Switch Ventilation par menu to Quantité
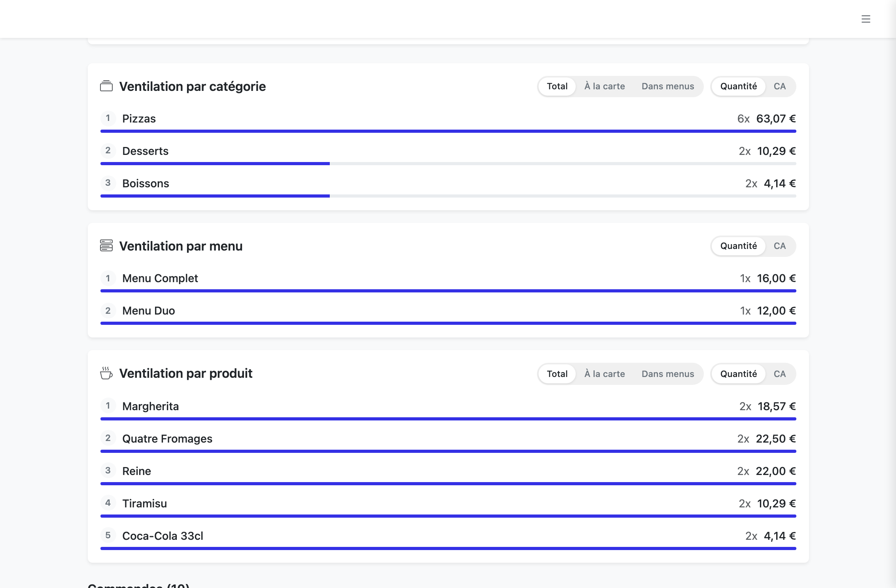The width and height of the screenshot is (896, 588). (x=739, y=246)
